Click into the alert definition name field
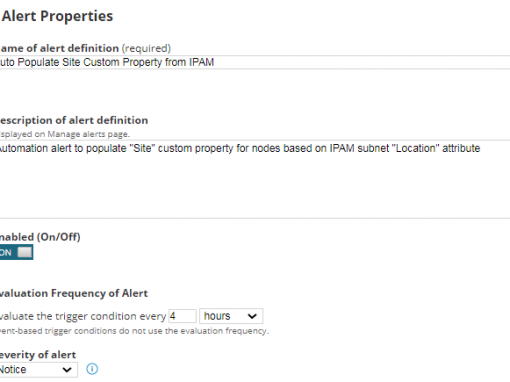This screenshot has width=510, height=382. coord(255,62)
